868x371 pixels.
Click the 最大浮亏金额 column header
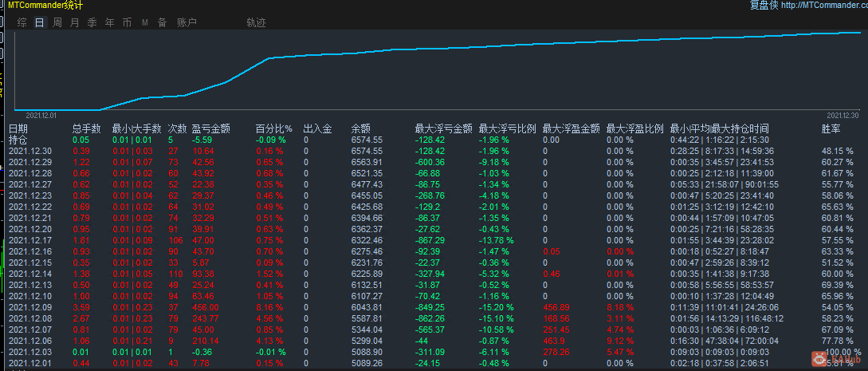tap(443, 129)
